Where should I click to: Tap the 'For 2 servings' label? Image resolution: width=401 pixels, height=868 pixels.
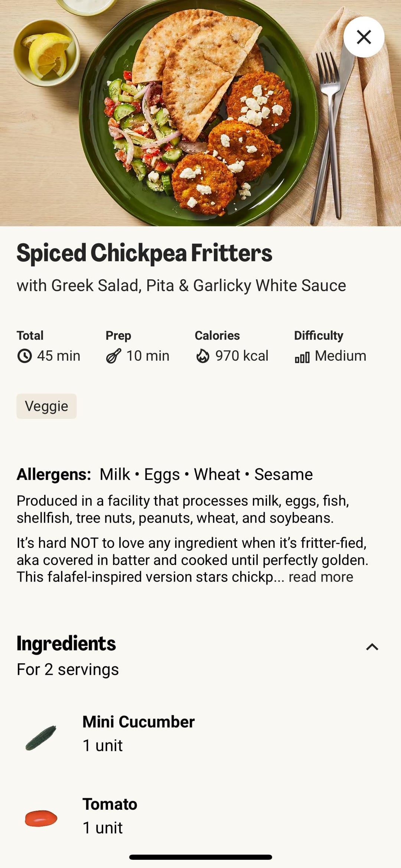click(68, 670)
